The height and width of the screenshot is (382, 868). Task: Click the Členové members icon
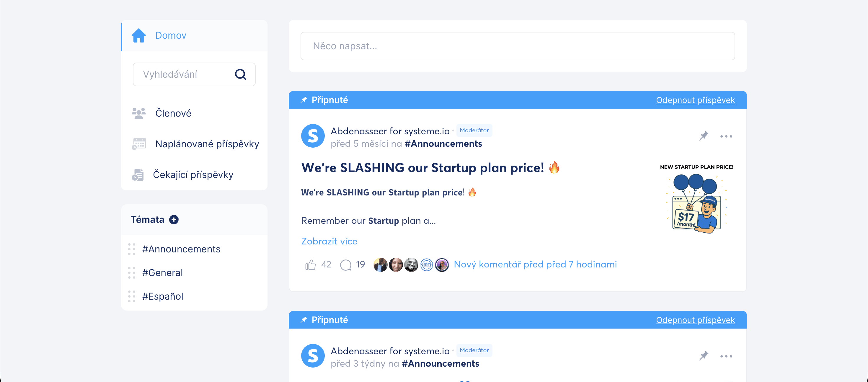click(x=138, y=113)
